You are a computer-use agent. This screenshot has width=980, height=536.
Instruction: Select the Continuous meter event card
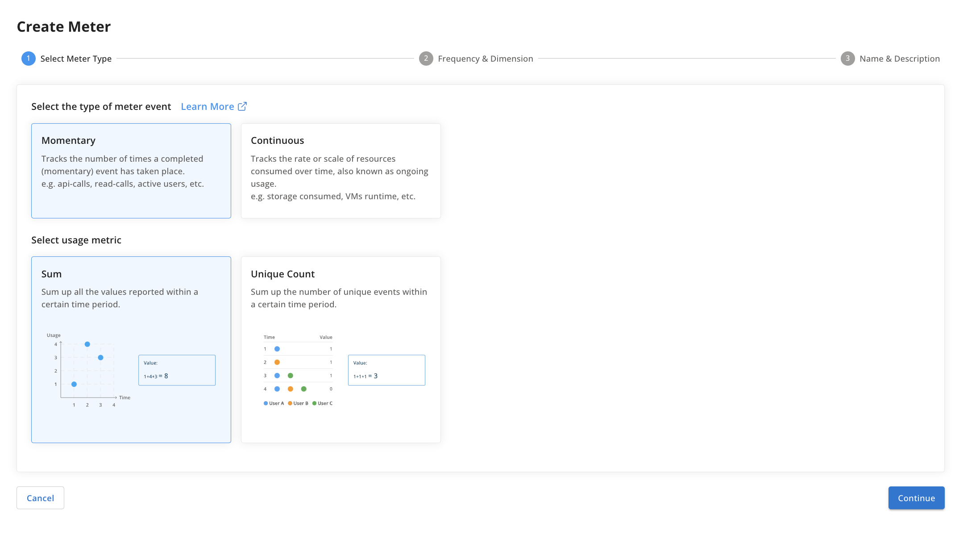pyautogui.click(x=341, y=171)
